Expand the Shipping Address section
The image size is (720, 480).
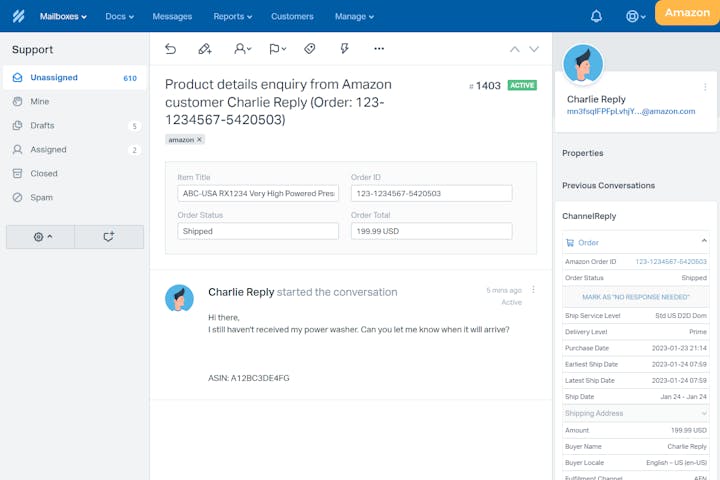pos(704,413)
